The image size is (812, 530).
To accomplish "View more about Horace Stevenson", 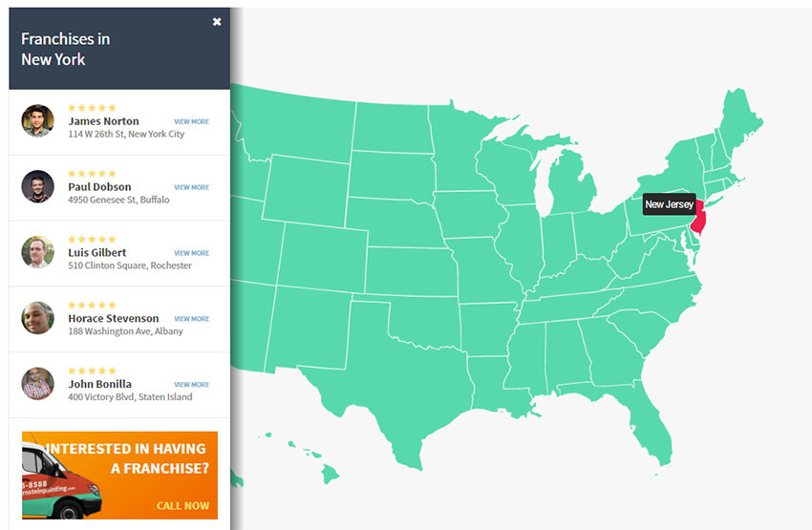I will (x=192, y=319).
